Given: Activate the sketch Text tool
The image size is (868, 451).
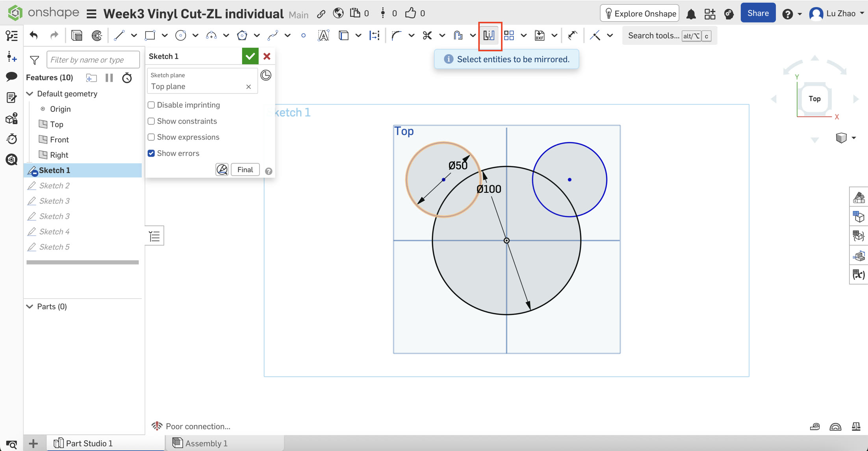Looking at the screenshot, I should (323, 36).
